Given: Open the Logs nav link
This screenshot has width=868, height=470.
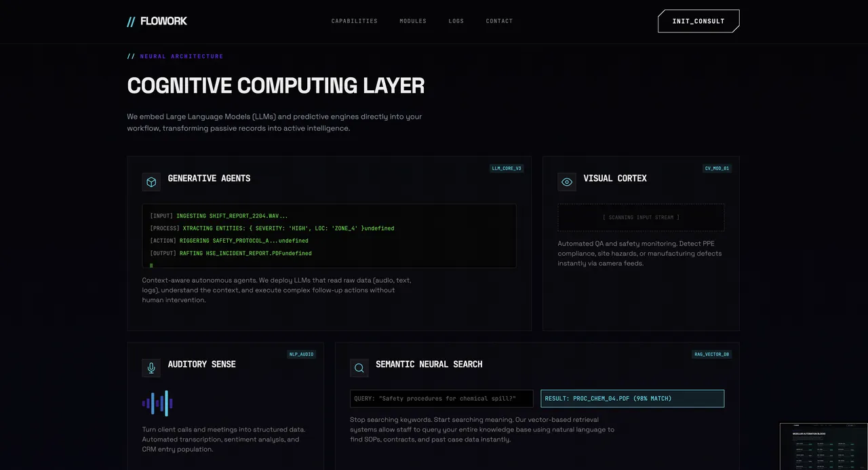Looking at the screenshot, I should pyautogui.click(x=456, y=21).
